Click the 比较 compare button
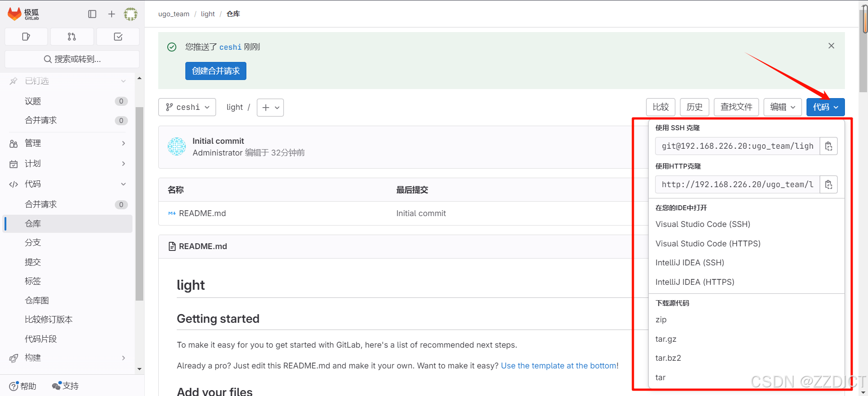The width and height of the screenshot is (868, 396). coord(660,107)
